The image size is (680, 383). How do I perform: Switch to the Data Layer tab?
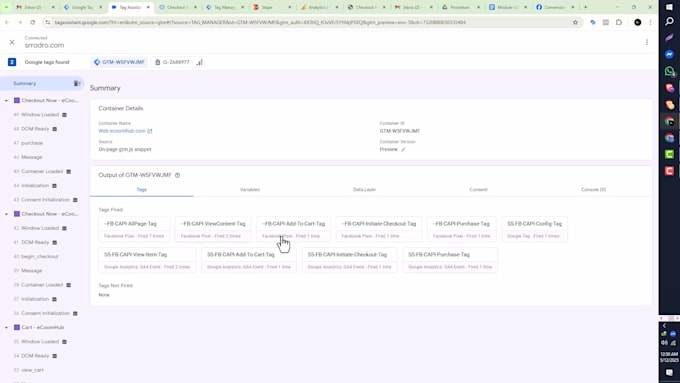pyautogui.click(x=364, y=190)
